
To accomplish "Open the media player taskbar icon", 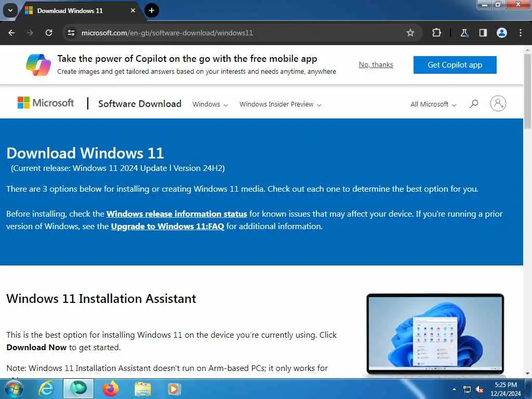I will coord(174,389).
